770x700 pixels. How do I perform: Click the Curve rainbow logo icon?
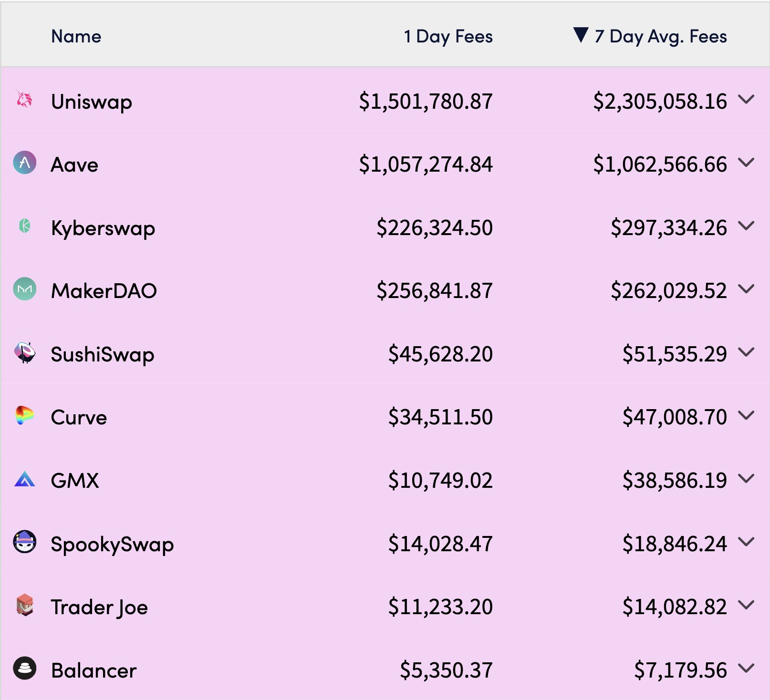(25, 415)
